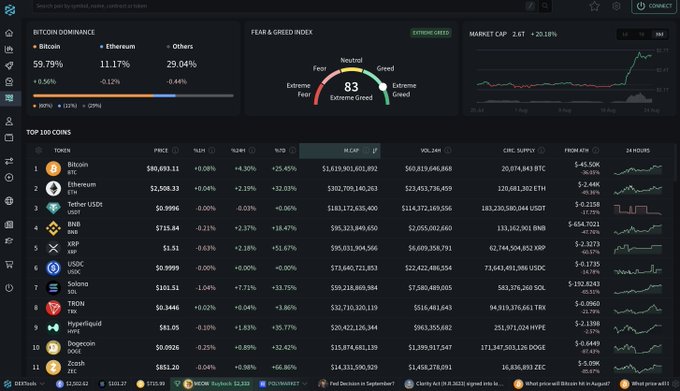The width and height of the screenshot is (680, 391).
Task: Open the graduation cap academy icon in the sidebar
Action: click(x=9, y=241)
